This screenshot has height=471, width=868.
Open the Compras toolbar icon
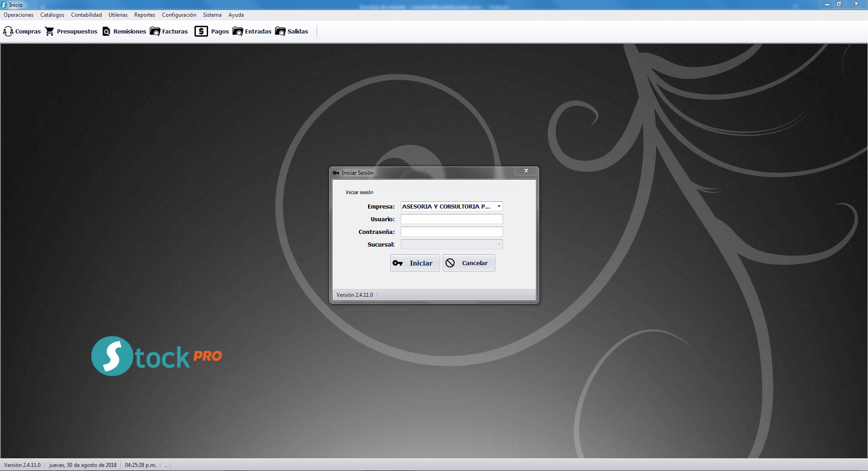[8, 31]
